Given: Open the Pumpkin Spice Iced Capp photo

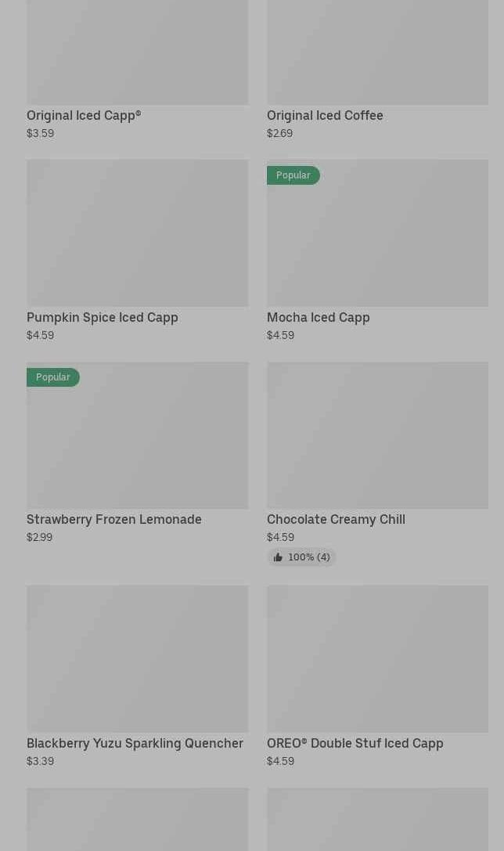Looking at the screenshot, I should [137, 233].
